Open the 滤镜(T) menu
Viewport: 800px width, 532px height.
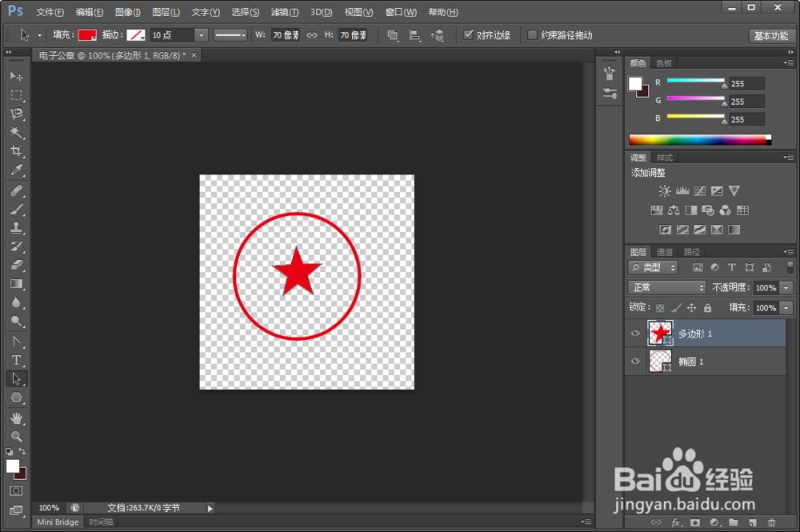285,12
